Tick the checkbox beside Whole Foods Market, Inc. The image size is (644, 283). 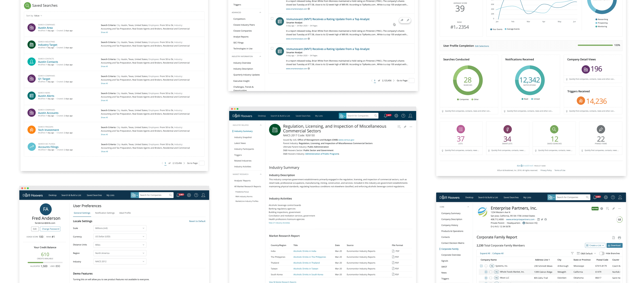(491, 272)
